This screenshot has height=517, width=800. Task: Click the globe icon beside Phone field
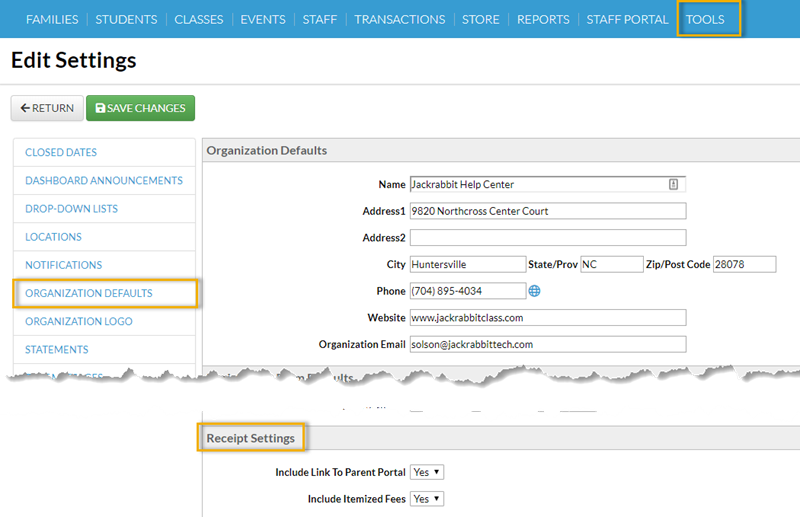pyautogui.click(x=534, y=291)
